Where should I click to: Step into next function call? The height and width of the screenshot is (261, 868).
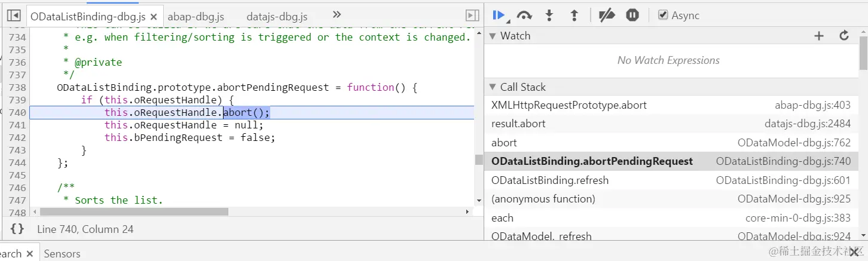(x=549, y=16)
